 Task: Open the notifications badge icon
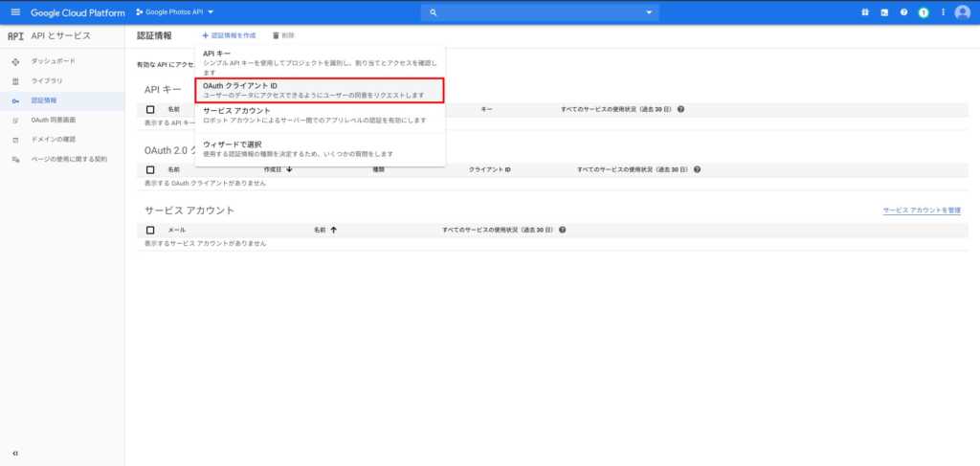(924, 12)
